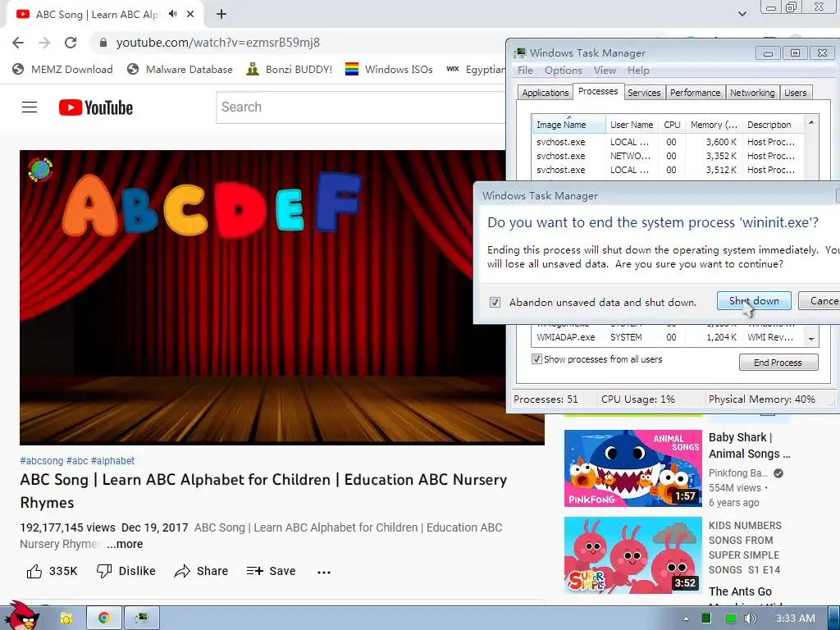
Task: Open Bonzi BUDDY! bookmark
Action: (290, 69)
